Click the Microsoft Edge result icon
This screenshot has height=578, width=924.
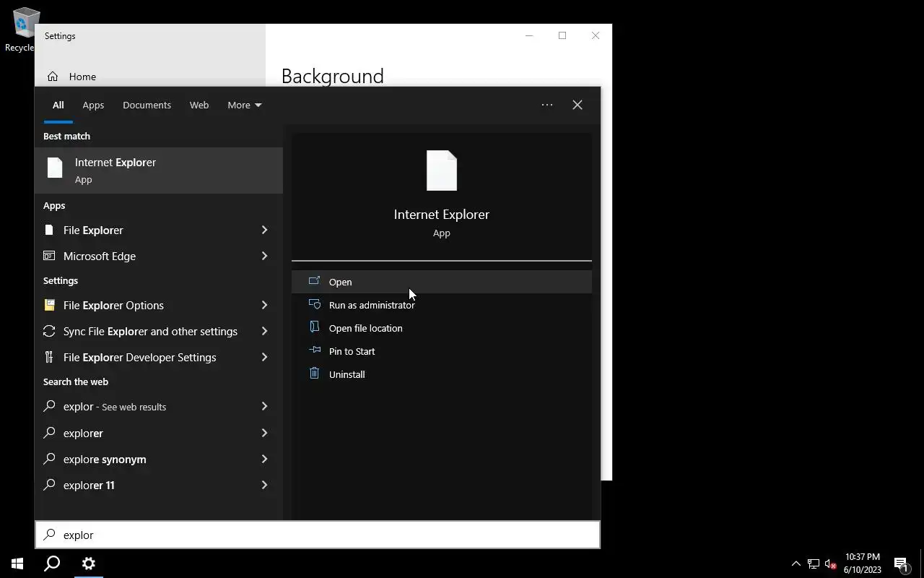pyautogui.click(x=49, y=256)
